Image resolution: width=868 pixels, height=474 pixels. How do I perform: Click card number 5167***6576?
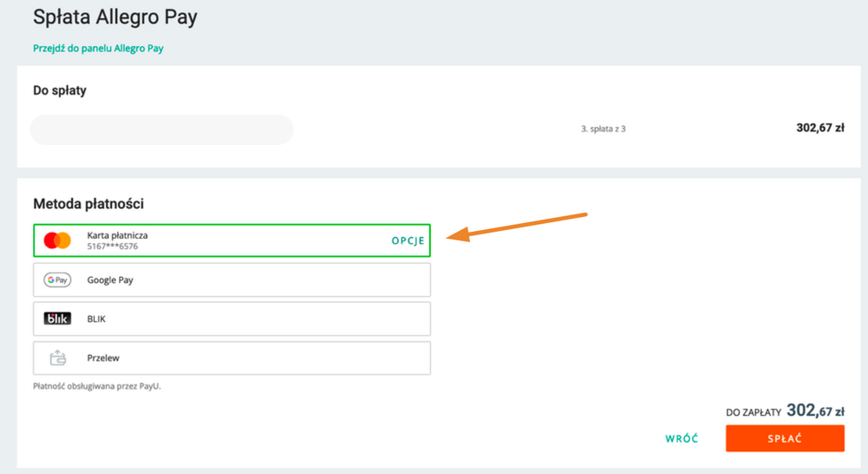click(x=112, y=247)
